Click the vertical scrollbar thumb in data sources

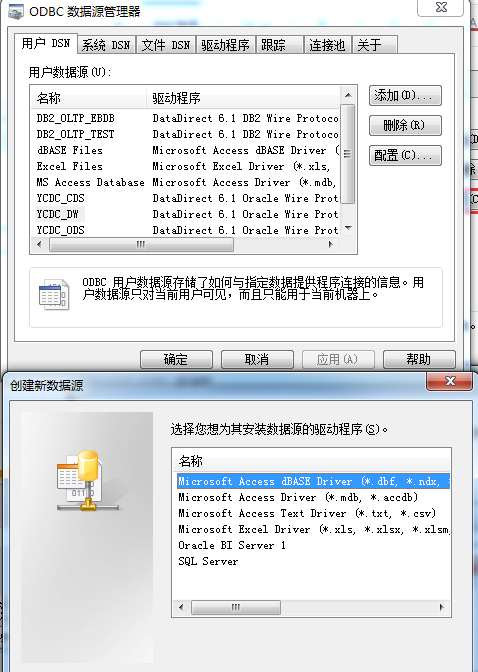coord(348,153)
